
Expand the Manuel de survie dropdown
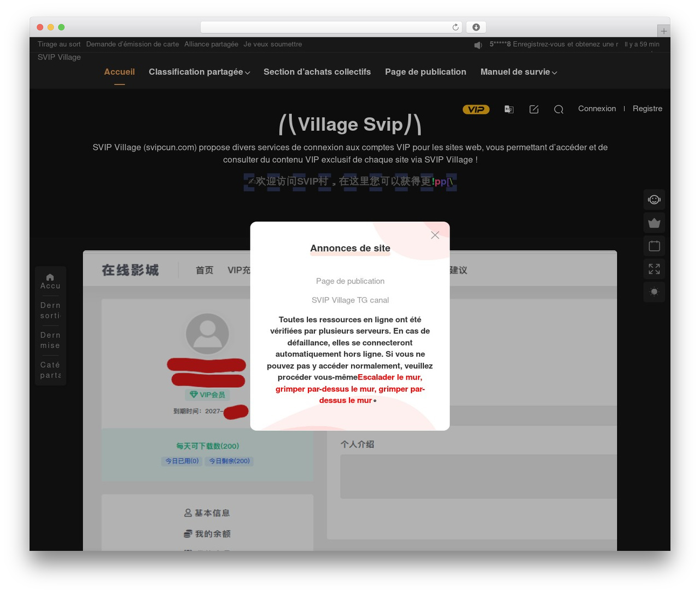coord(518,72)
